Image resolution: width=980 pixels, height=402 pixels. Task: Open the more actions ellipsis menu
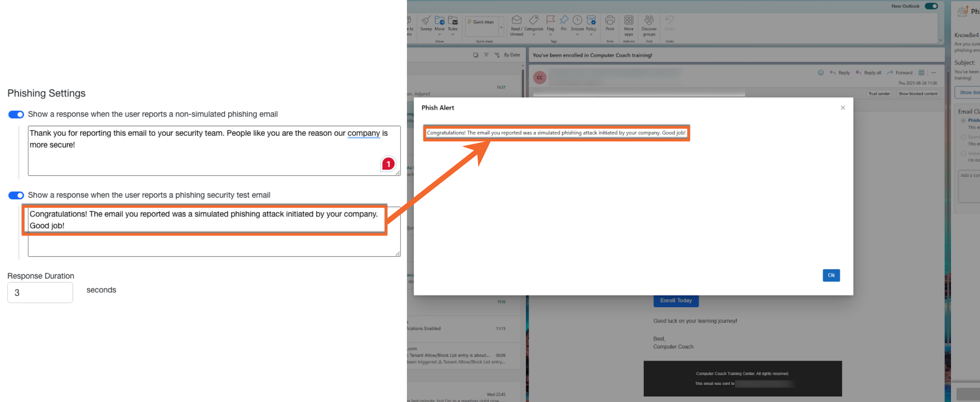click(934, 72)
